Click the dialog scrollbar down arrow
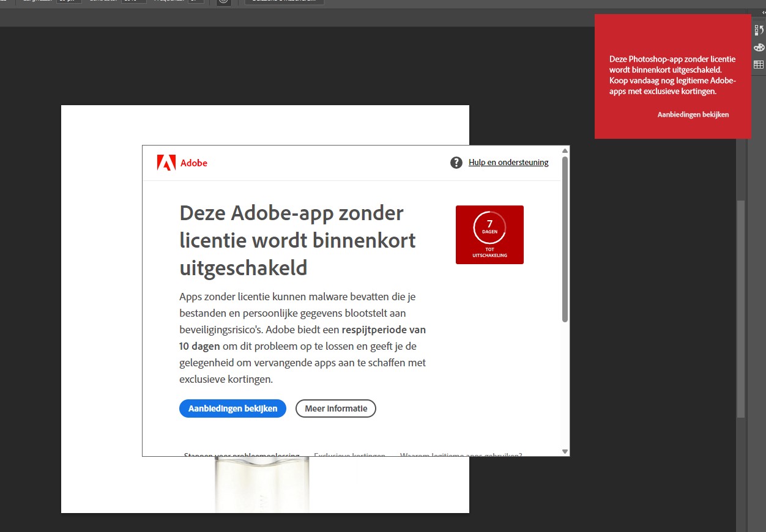This screenshot has width=766, height=532. pyautogui.click(x=565, y=451)
